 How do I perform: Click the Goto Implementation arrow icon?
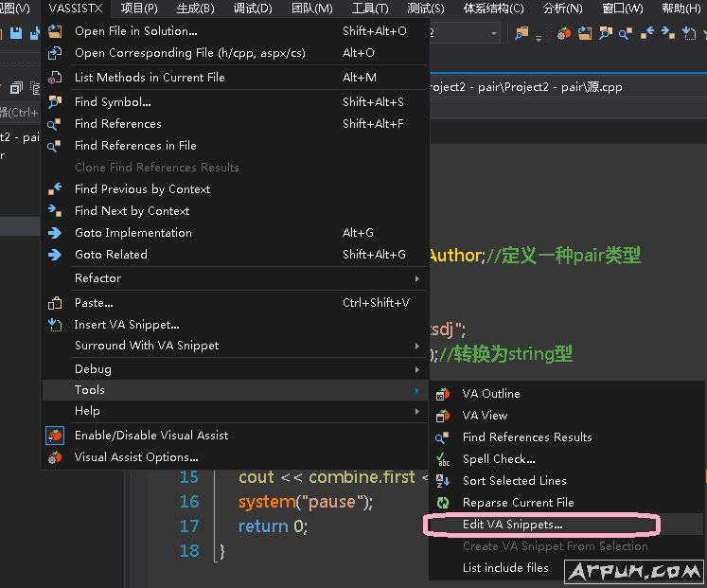[x=55, y=233]
